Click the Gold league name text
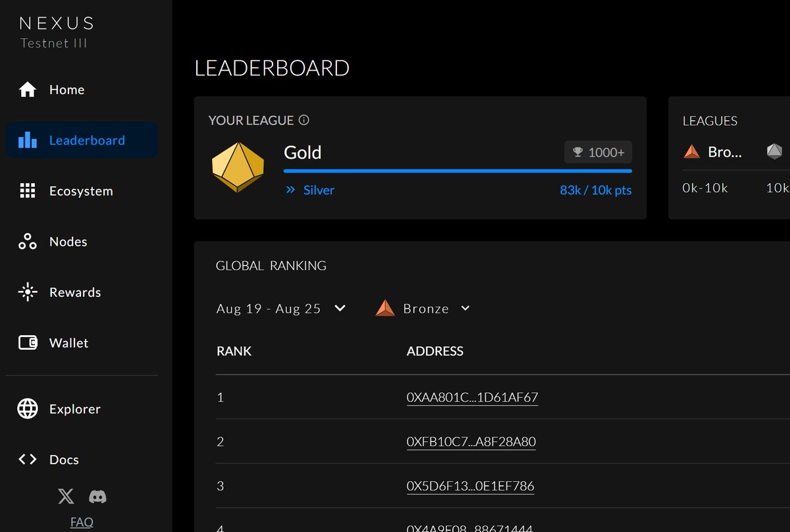 tap(303, 152)
